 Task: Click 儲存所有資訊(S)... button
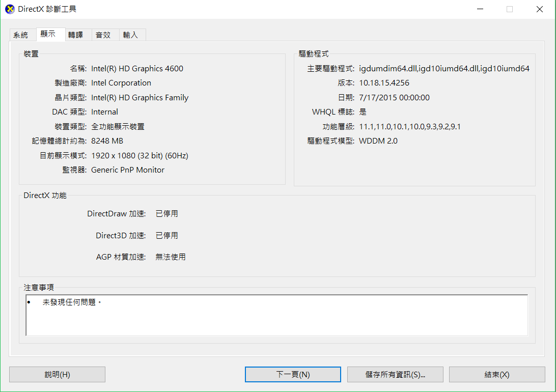pos(395,374)
